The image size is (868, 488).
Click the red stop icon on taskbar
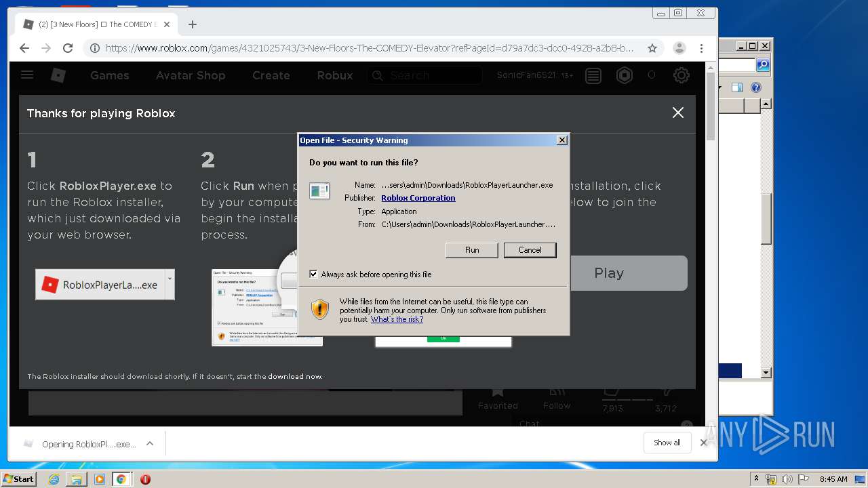tap(145, 479)
